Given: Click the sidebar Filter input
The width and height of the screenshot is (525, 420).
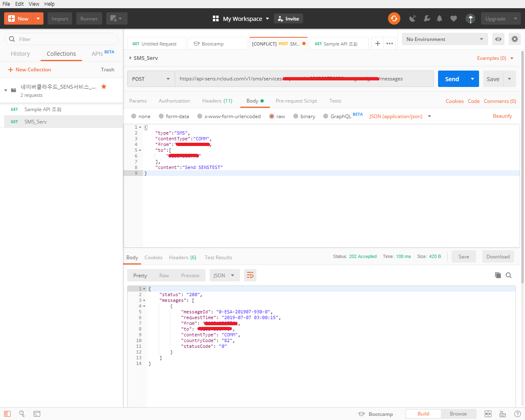Looking at the screenshot, I should click(61, 39).
